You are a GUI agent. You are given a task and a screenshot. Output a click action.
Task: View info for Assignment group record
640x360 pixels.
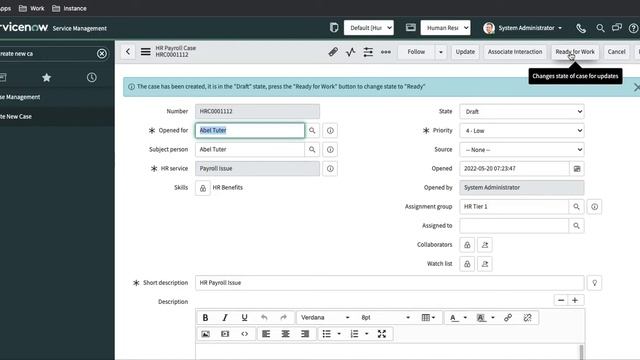pos(595,207)
